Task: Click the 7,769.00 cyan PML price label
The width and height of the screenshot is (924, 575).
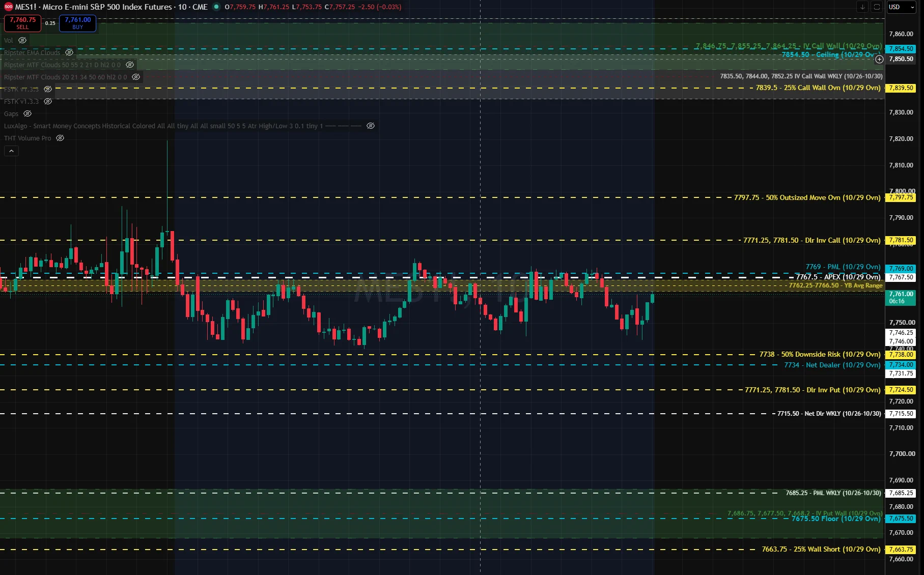Action: 901,268
